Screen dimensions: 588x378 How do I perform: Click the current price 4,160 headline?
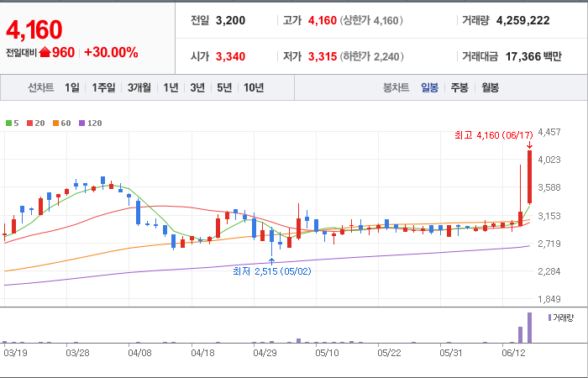point(34,30)
